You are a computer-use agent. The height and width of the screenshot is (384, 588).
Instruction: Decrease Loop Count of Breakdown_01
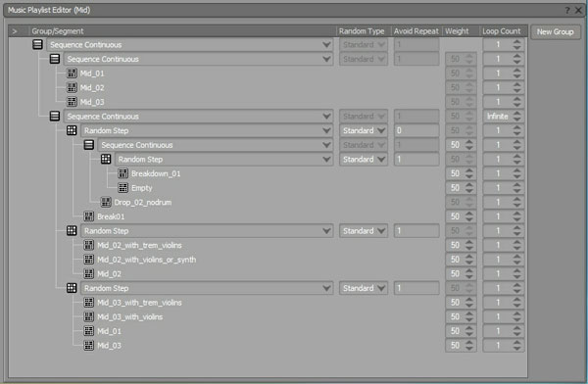(x=517, y=177)
